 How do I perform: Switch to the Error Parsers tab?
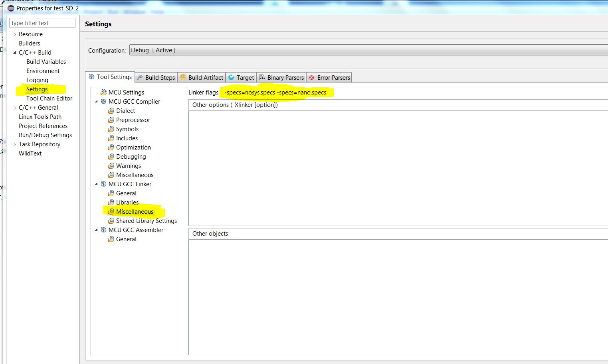click(329, 78)
